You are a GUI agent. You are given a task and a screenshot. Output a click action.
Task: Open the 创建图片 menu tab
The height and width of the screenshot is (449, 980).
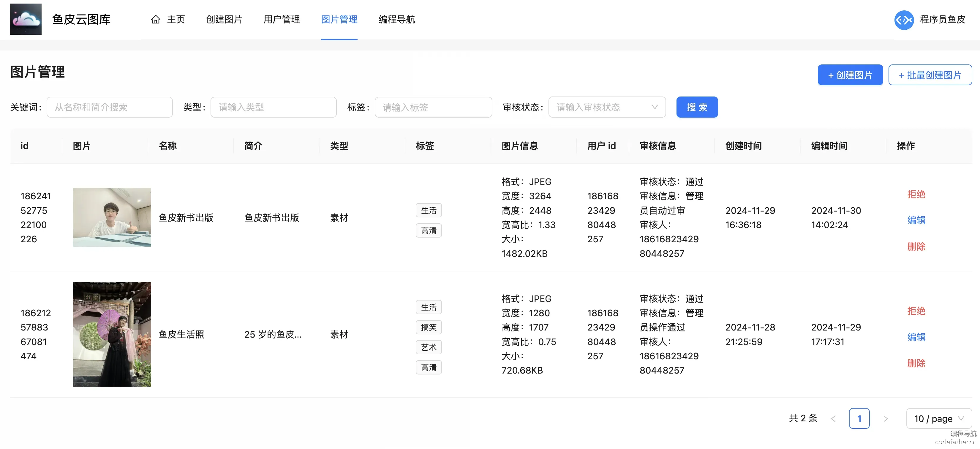point(224,19)
